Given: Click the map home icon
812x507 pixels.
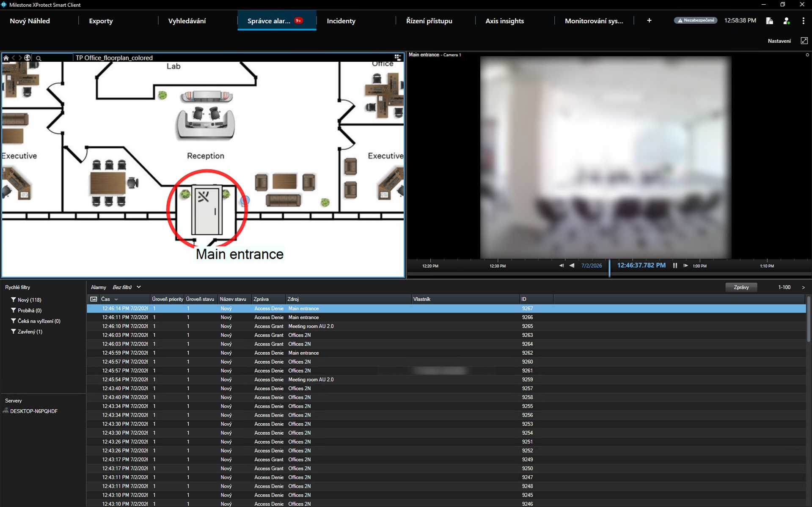Looking at the screenshot, I should (x=6, y=58).
